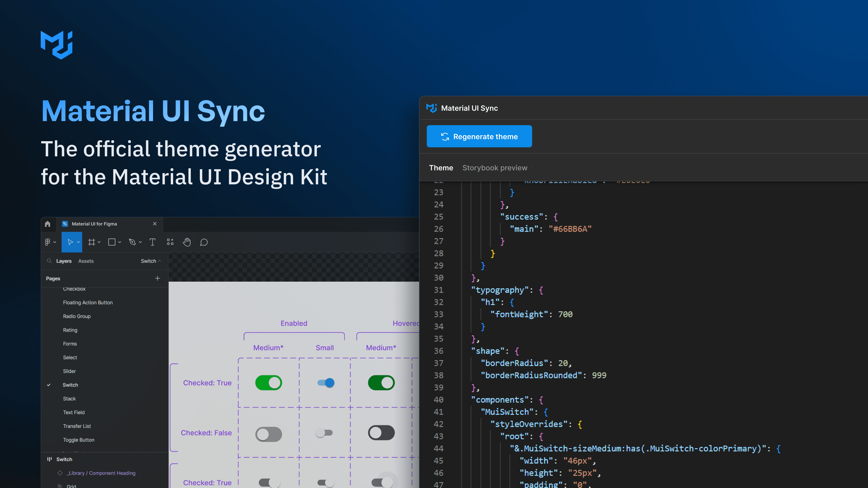
Task: Select the Hand tool
Action: click(187, 242)
